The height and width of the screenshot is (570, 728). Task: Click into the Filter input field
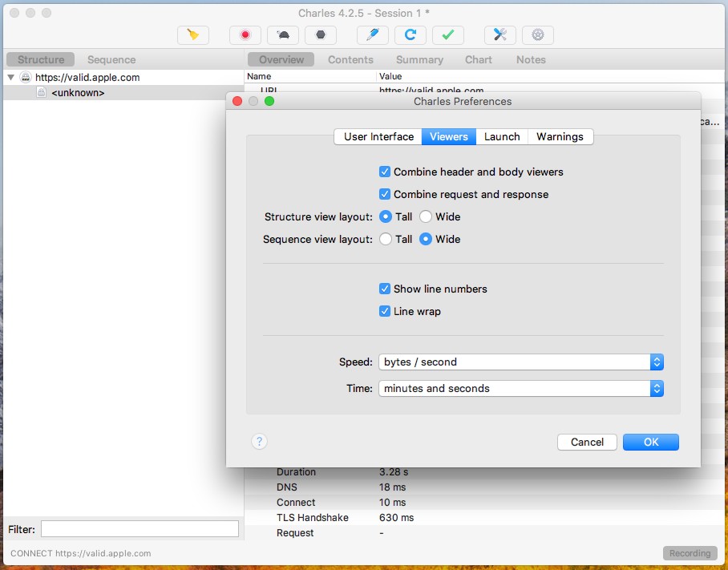point(140,529)
